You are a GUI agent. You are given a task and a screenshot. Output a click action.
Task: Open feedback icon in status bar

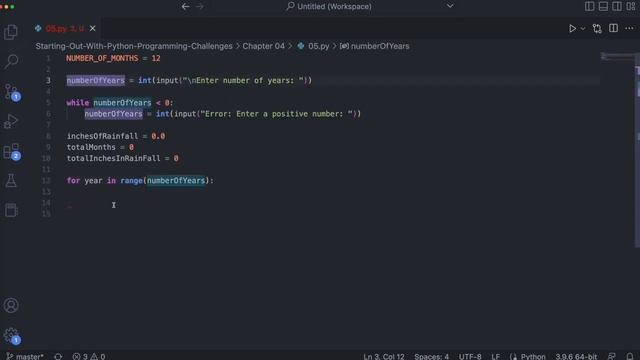click(611, 356)
